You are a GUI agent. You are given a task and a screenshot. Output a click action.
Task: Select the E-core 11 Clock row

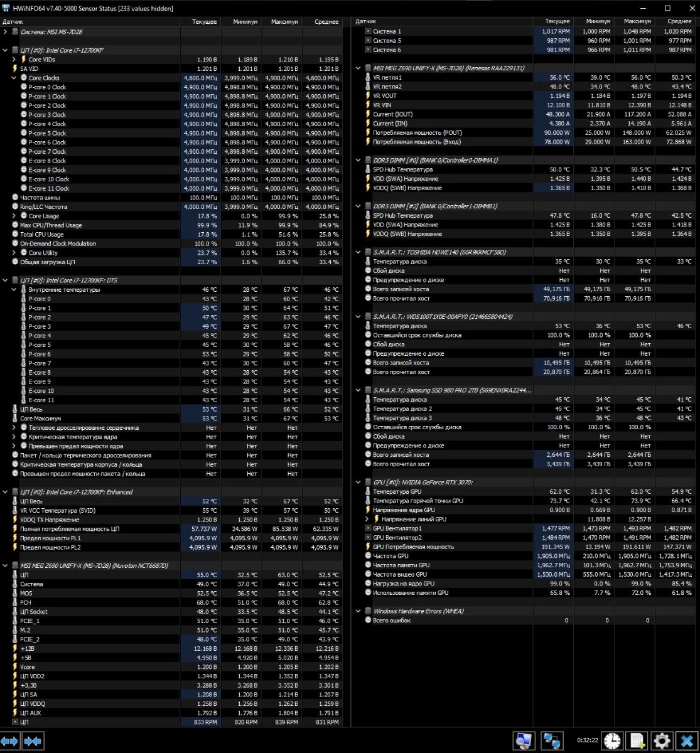(x=171, y=188)
